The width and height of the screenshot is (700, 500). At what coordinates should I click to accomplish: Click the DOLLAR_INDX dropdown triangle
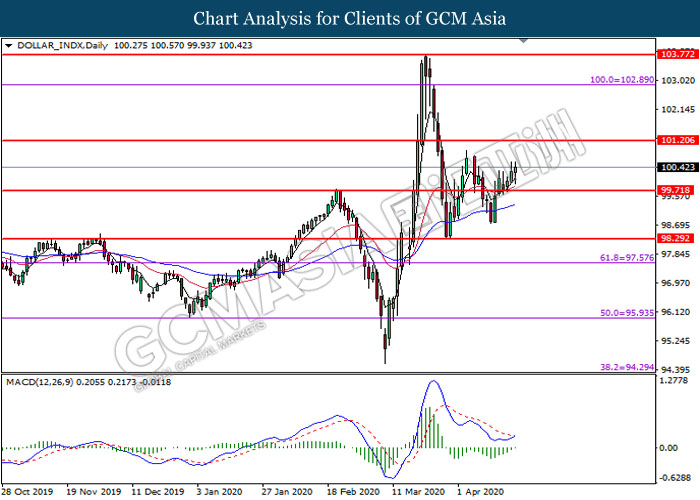coord(8,46)
